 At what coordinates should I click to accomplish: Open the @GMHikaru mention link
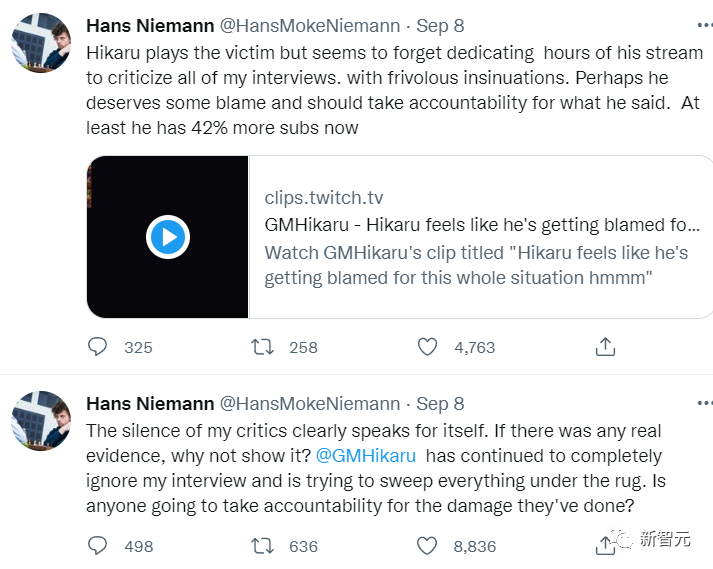pyautogui.click(x=365, y=456)
